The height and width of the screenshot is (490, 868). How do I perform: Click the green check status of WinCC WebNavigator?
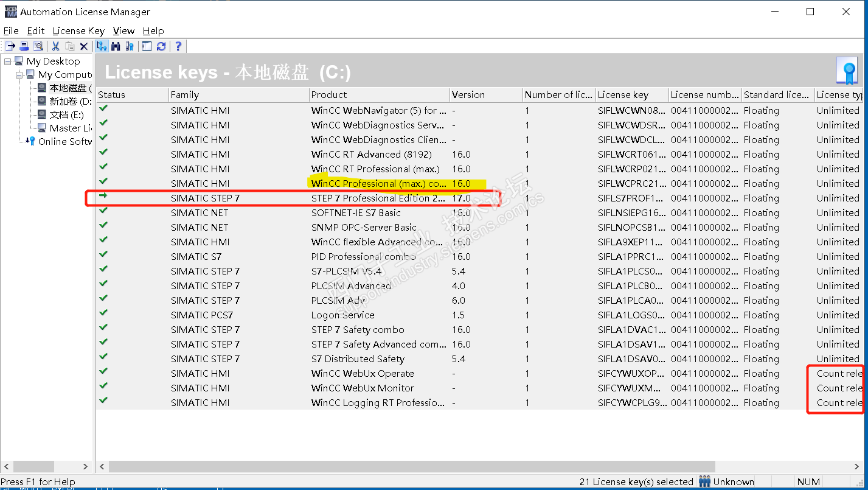103,108
